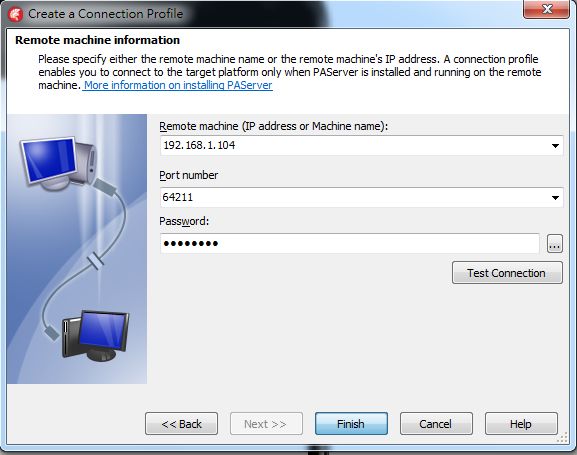Click the wizard computers illustration
Image resolution: width=577 pixels, height=455 pixels.
(77, 249)
